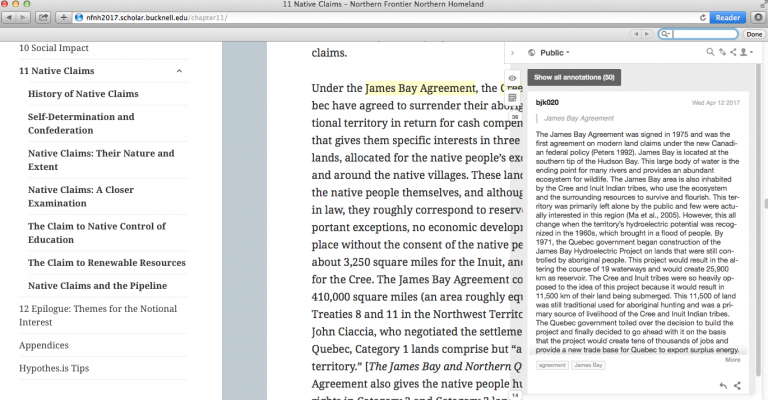768x400 pixels.
Task: Expand annotation text with More link
Action: [x=732, y=358]
